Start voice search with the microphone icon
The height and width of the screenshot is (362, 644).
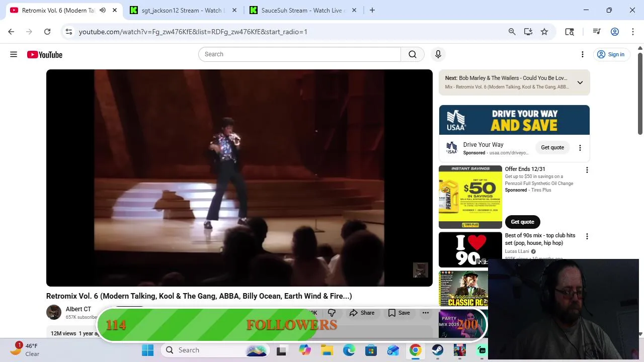438,54
